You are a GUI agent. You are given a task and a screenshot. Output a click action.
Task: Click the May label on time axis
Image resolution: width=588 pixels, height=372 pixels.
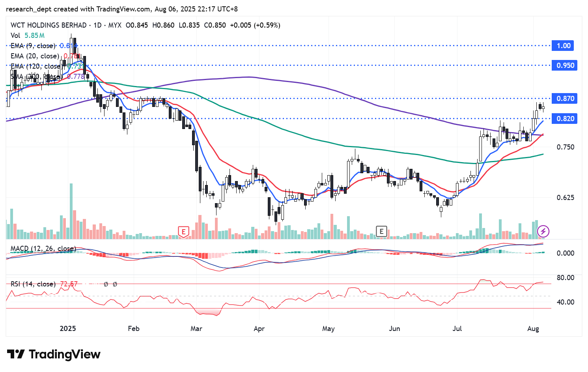click(x=329, y=329)
